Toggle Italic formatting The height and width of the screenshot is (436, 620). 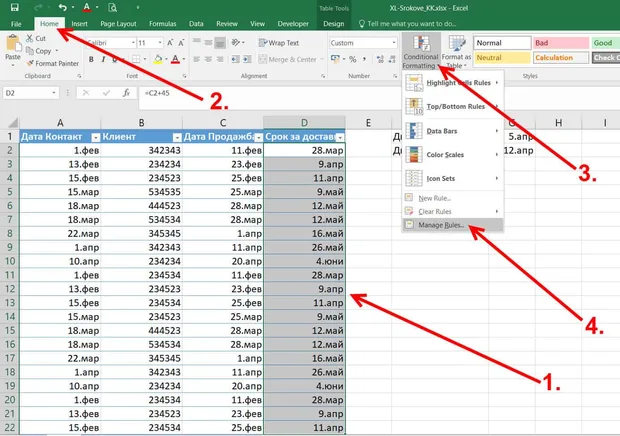(103, 59)
